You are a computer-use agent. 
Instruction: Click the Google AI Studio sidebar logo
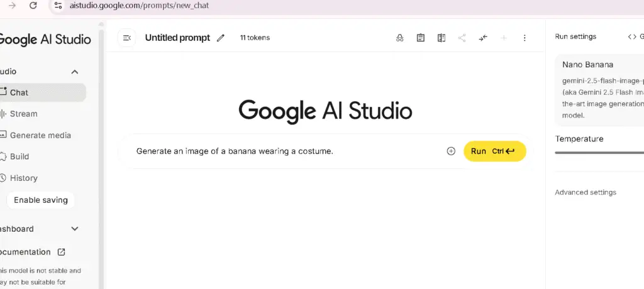pos(45,40)
